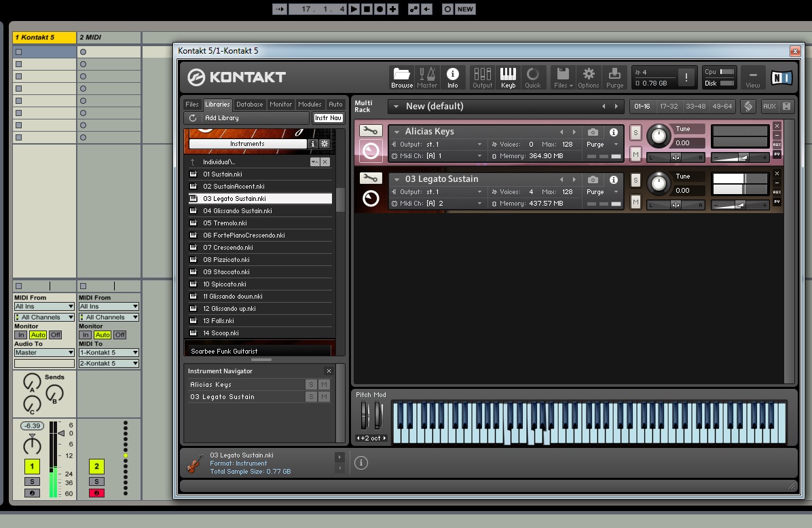812x528 pixels.
Task: Select 05 Tremolo.nki in library list
Action: coord(261,223)
